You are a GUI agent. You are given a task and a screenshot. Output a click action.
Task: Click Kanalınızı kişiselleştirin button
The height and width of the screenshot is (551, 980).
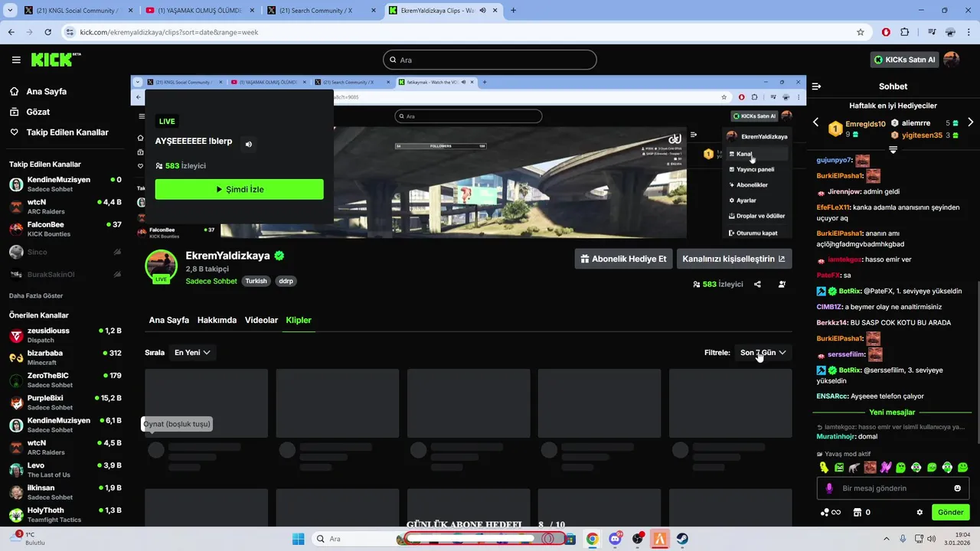pos(733,259)
